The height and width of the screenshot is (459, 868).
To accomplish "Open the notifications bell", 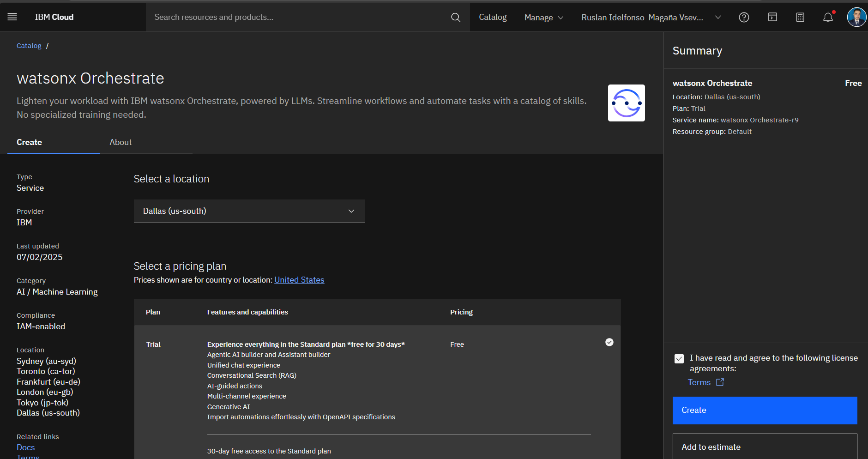I will (828, 17).
